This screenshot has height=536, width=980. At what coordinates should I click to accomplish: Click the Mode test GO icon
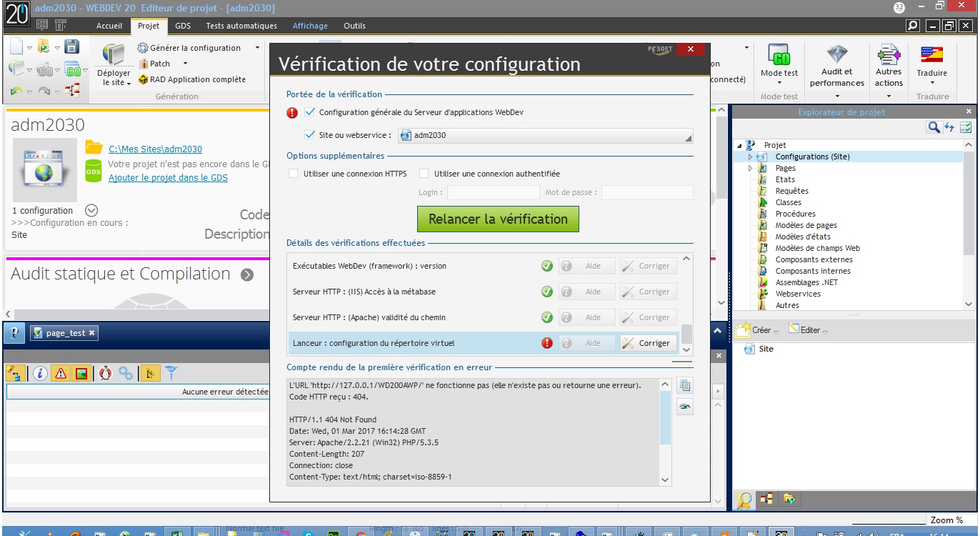pyautogui.click(x=779, y=55)
